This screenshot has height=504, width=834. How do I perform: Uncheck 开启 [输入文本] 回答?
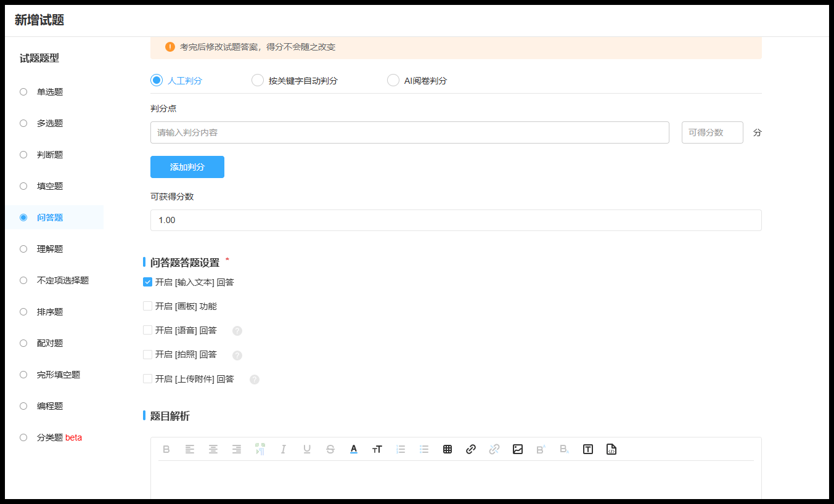tap(147, 282)
